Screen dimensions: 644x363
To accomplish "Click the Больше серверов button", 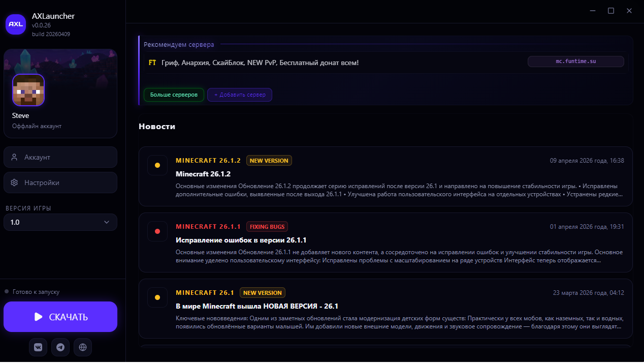I will (x=174, y=95).
